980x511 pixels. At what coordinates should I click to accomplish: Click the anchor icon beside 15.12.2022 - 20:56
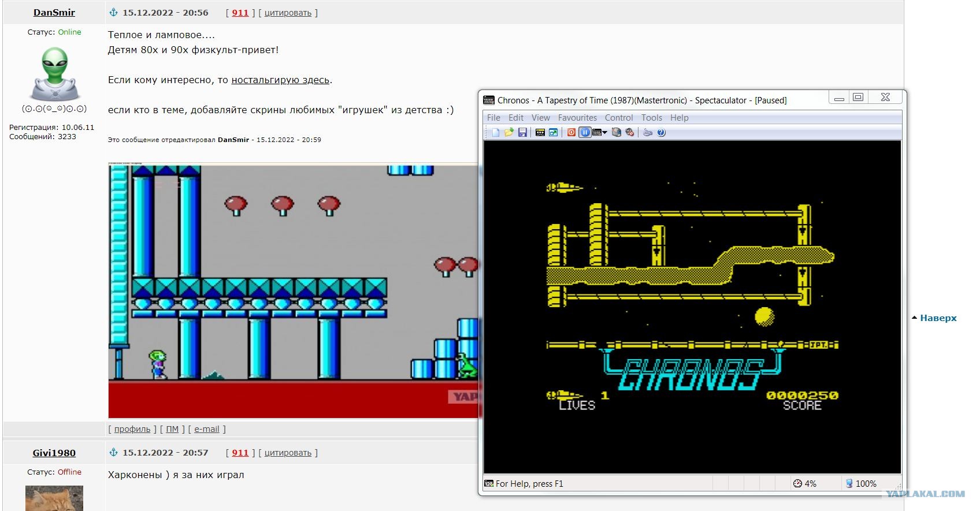tap(114, 12)
